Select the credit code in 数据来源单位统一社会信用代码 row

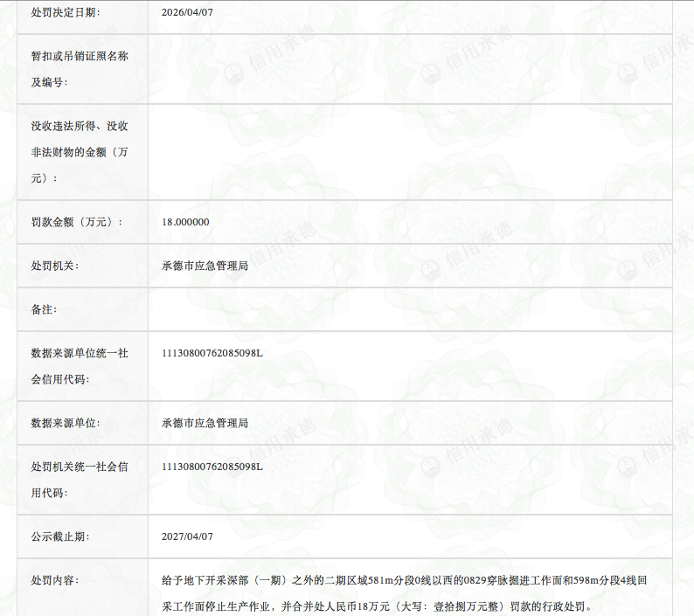(212, 353)
